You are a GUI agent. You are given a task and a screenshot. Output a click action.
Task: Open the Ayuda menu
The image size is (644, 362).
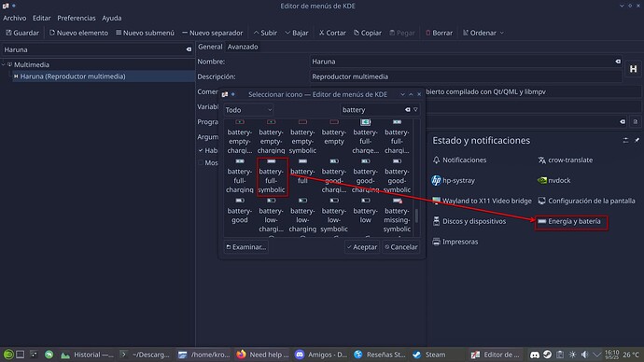pos(112,18)
